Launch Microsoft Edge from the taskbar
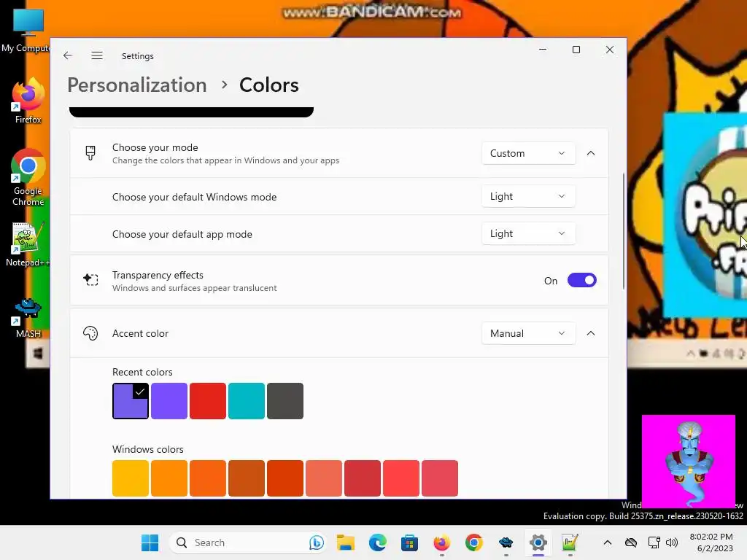 click(x=378, y=542)
